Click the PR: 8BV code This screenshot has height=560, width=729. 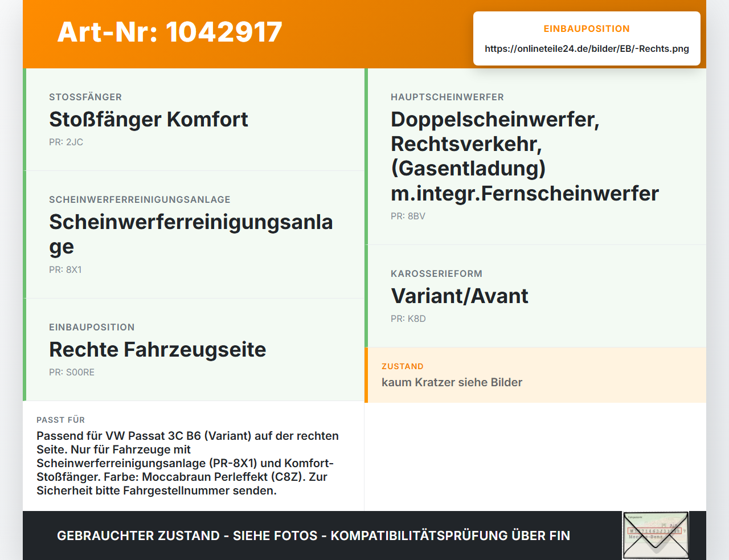click(408, 216)
